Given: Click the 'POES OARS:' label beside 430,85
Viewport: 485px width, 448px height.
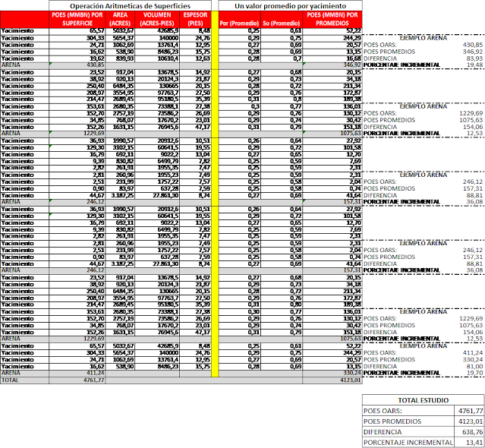Looking at the screenshot, I should click(x=379, y=45).
